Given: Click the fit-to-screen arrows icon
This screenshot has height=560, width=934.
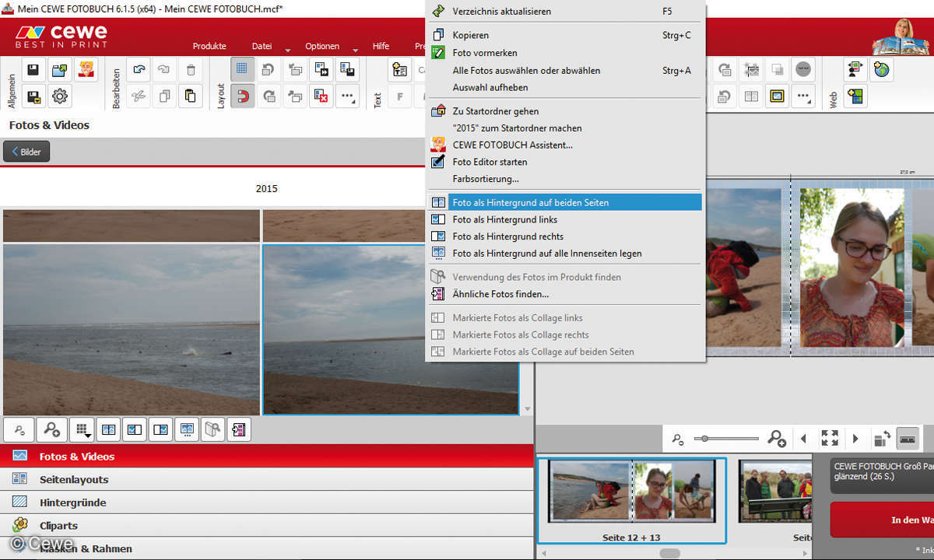Looking at the screenshot, I should coord(830,439).
